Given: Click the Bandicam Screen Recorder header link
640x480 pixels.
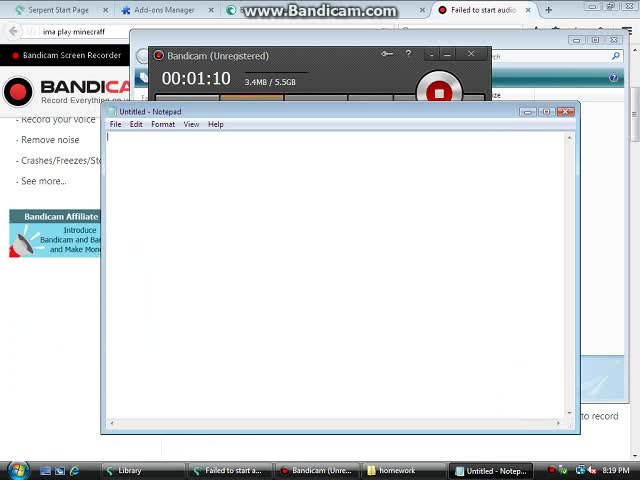Looking at the screenshot, I should (x=72, y=55).
